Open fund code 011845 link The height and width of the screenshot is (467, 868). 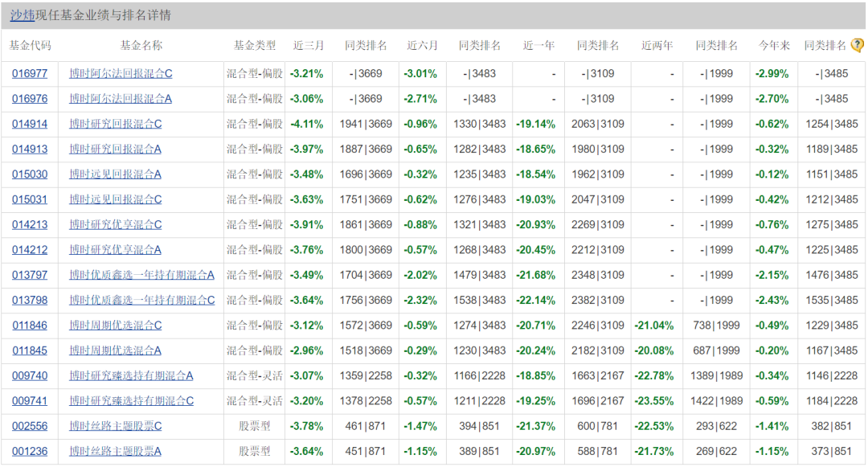coord(30,350)
